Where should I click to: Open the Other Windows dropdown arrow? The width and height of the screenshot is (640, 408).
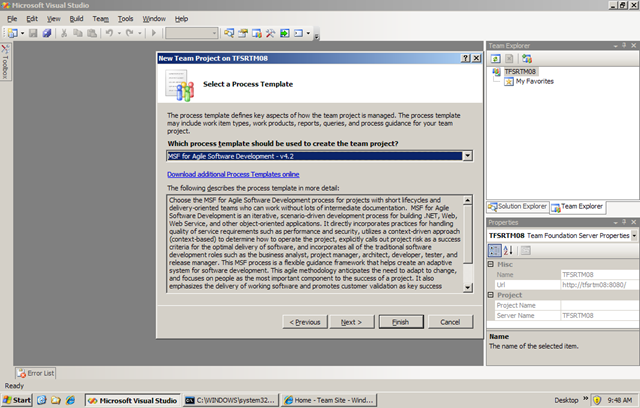308,33
